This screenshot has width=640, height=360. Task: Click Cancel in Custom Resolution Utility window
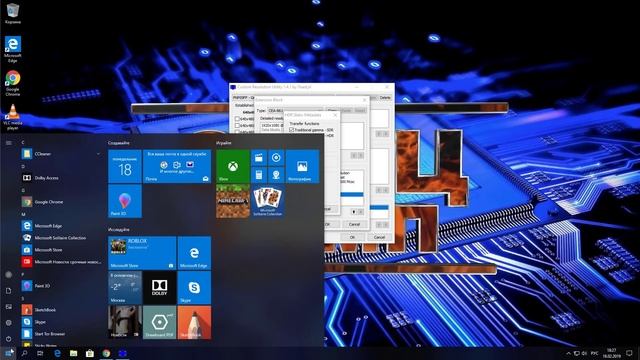(379, 237)
